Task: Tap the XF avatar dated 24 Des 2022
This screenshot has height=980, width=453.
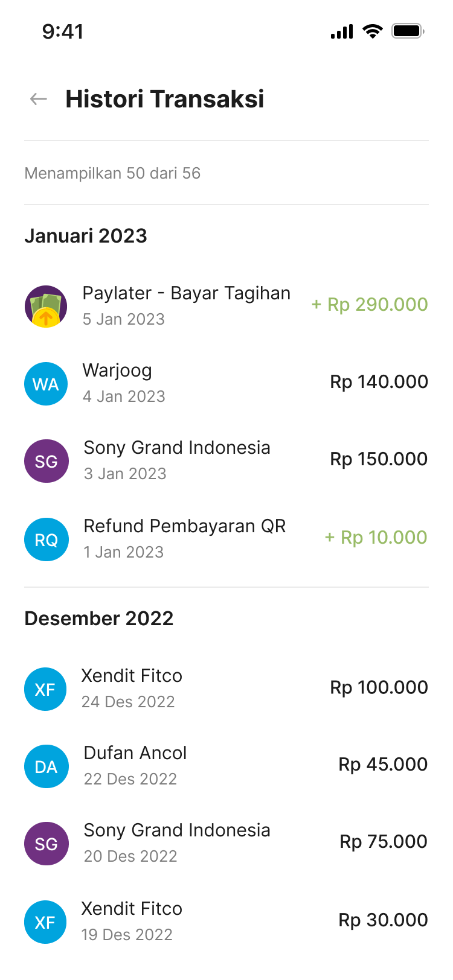Action: pyautogui.click(x=46, y=689)
